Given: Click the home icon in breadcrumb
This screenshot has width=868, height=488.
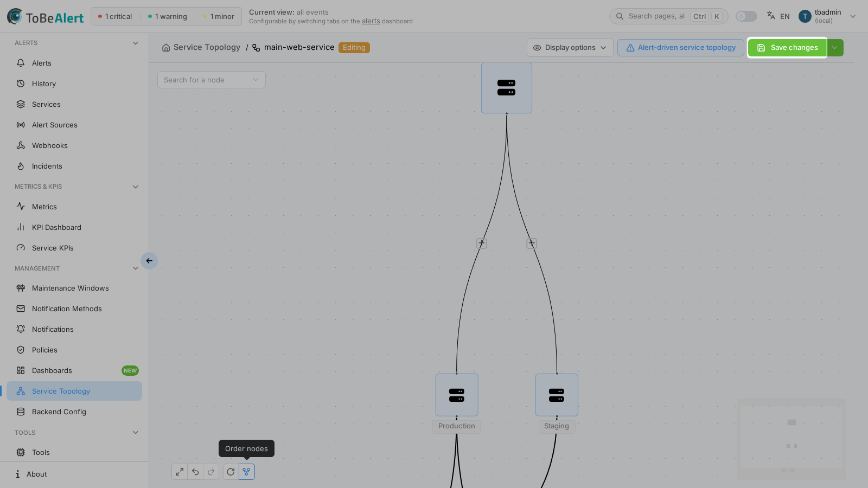Looking at the screenshot, I should pyautogui.click(x=166, y=48).
